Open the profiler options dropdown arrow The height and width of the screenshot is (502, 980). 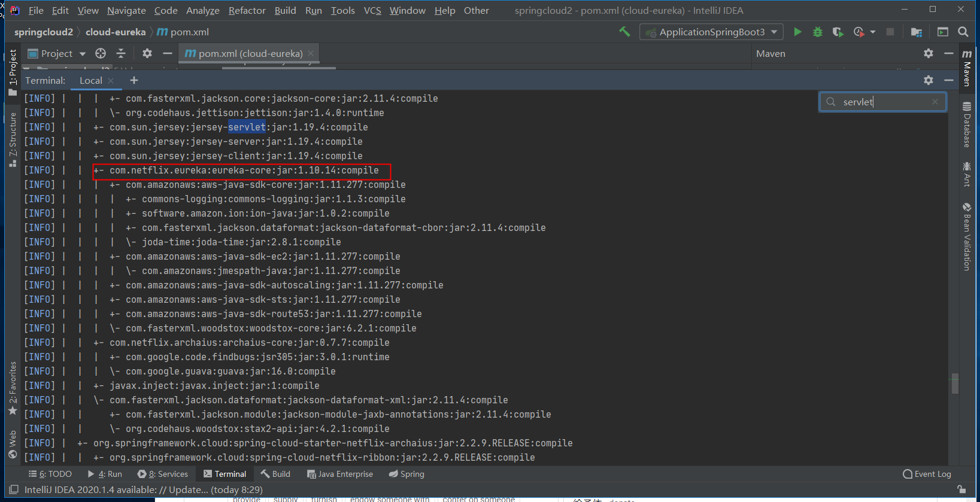873,32
